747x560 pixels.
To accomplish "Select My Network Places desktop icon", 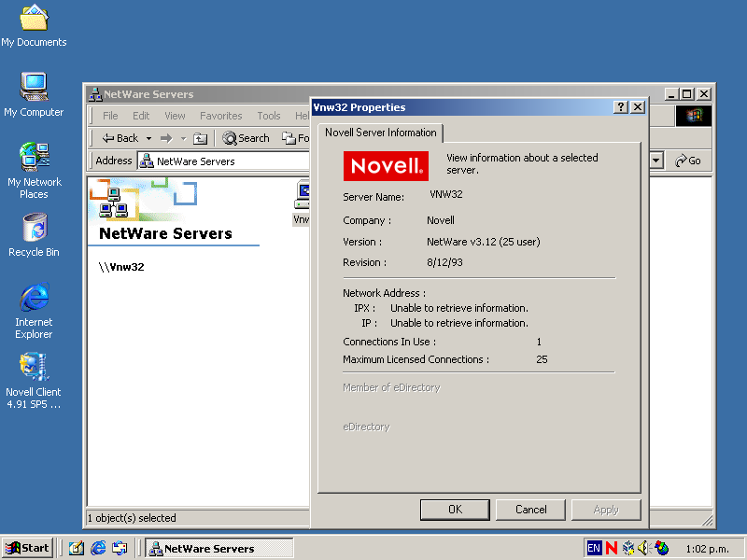I will point(34,171).
